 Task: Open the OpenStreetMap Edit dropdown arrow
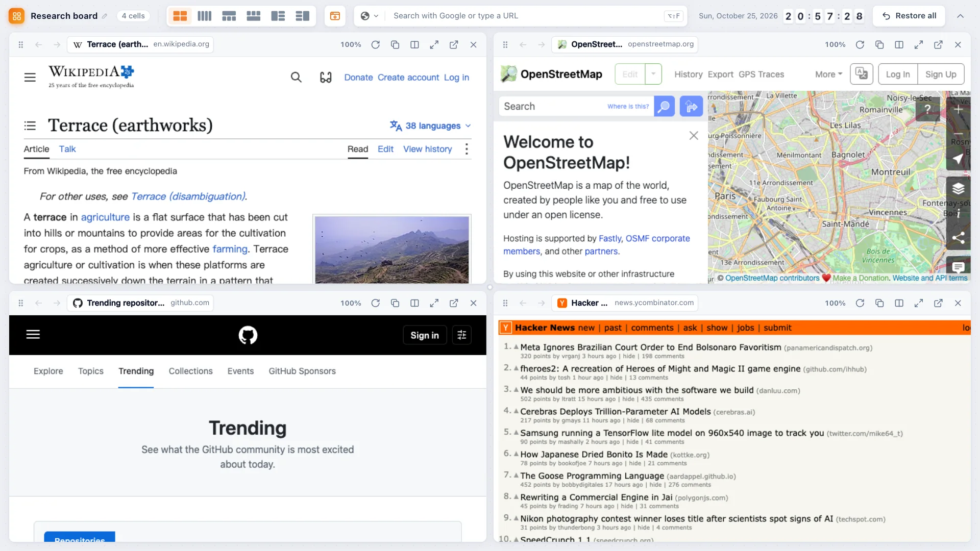coord(653,74)
